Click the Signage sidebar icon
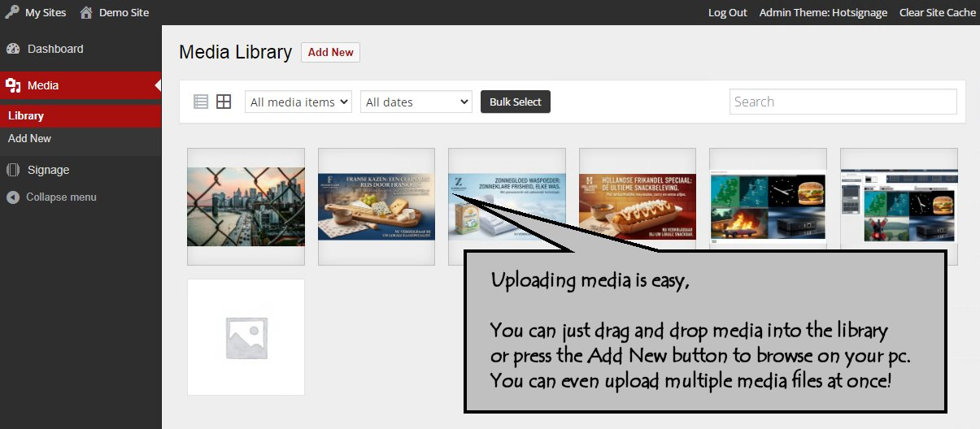 click(12, 170)
